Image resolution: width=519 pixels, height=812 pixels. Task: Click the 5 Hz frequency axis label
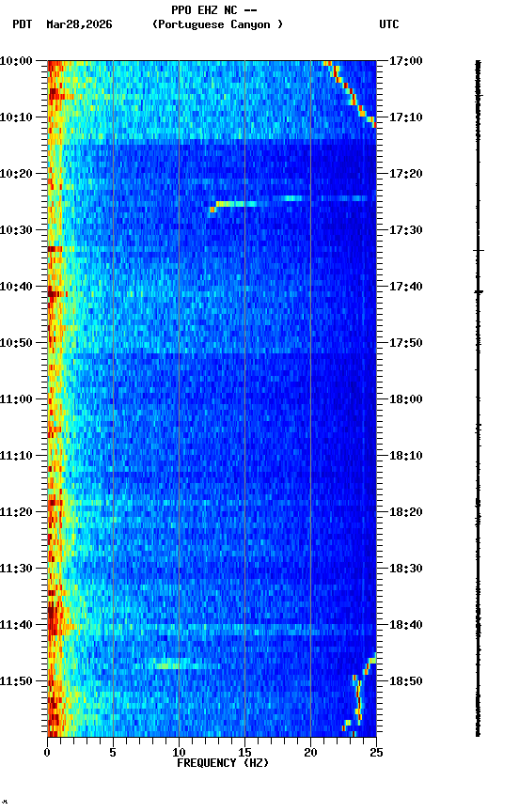coord(113,753)
